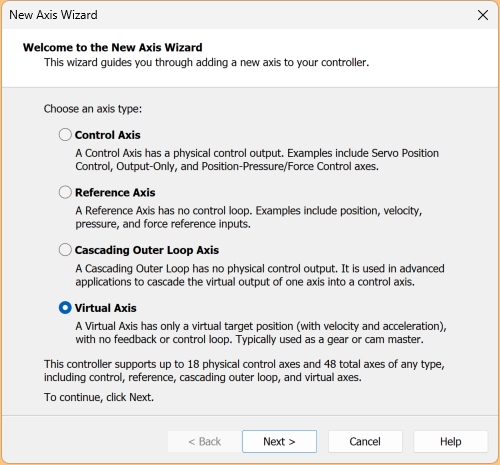Close the New Axis Wizard window
The width and height of the screenshot is (500, 465).
pyautogui.click(x=483, y=15)
